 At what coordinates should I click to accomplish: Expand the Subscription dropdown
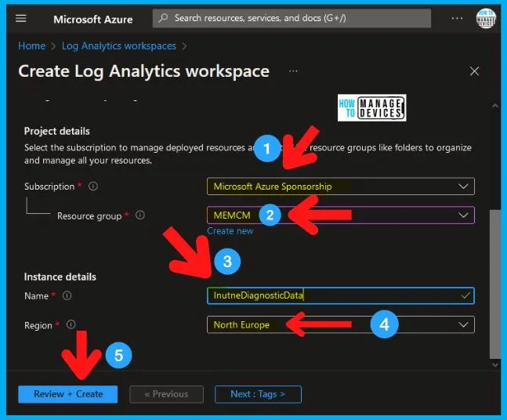[x=341, y=186]
